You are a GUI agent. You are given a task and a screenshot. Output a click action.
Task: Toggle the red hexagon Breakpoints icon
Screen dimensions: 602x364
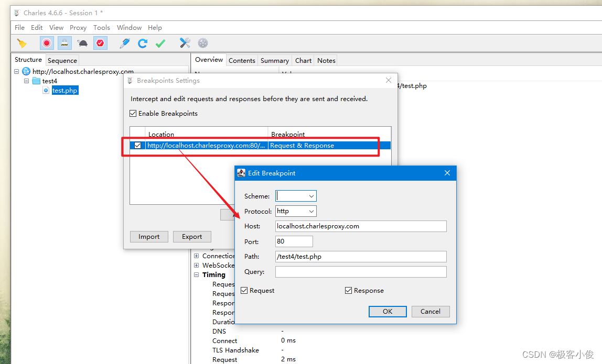pyautogui.click(x=100, y=43)
